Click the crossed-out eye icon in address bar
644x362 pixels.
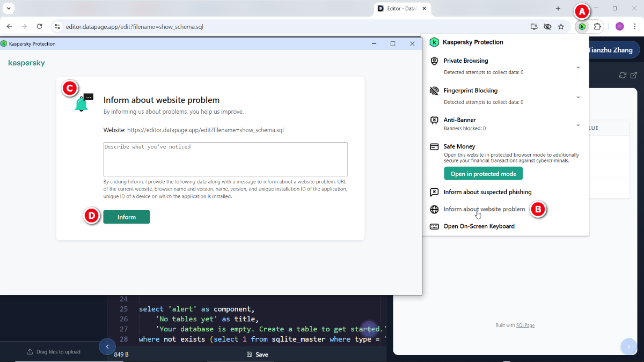click(547, 26)
